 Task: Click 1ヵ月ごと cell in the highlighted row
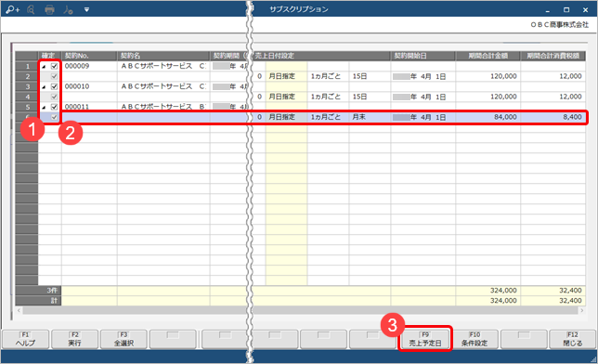point(328,117)
